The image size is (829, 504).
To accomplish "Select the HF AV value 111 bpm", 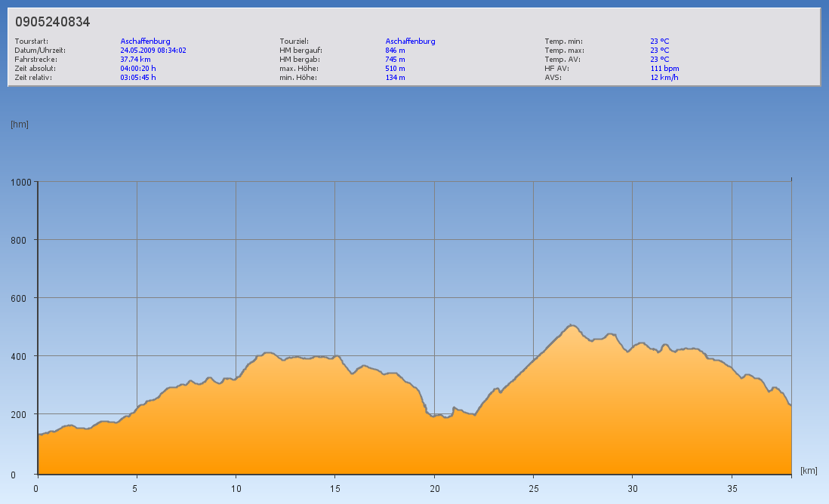I will pos(664,68).
